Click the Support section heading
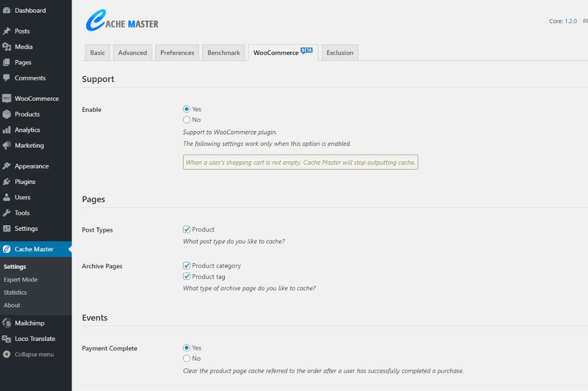The height and width of the screenshot is (391, 588). (98, 79)
